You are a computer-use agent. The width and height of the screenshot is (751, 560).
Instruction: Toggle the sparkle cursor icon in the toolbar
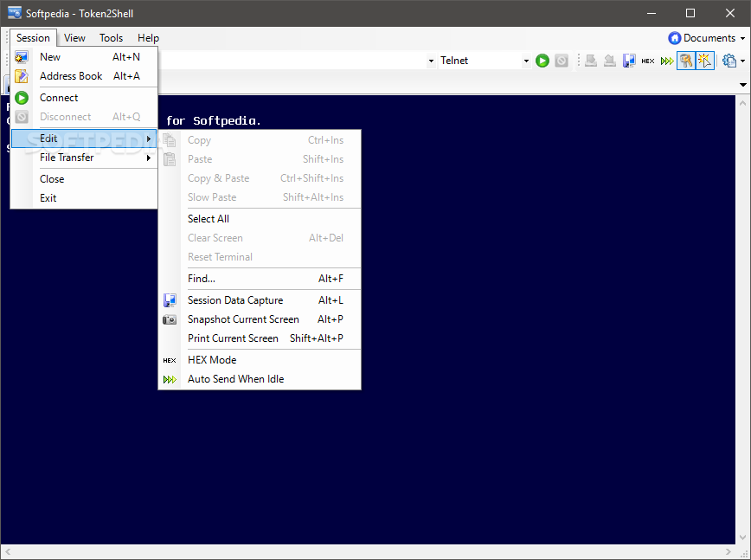tap(704, 61)
